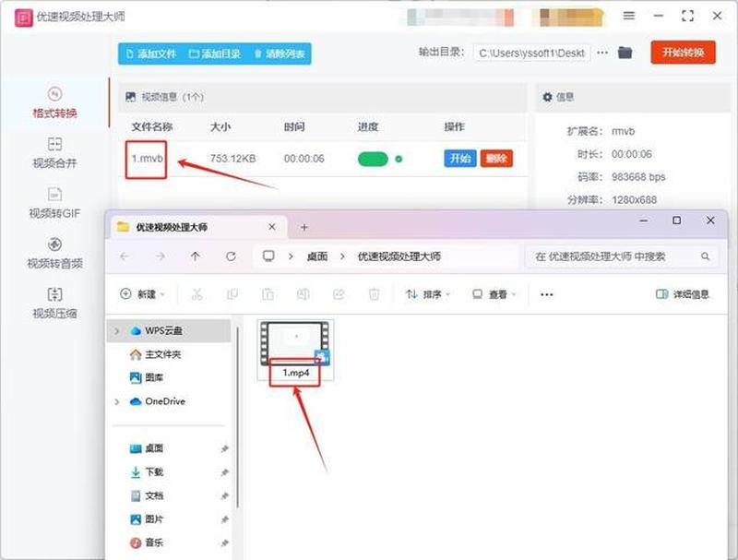
Task: Click the 753.12KB size cell
Action: [232, 159]
